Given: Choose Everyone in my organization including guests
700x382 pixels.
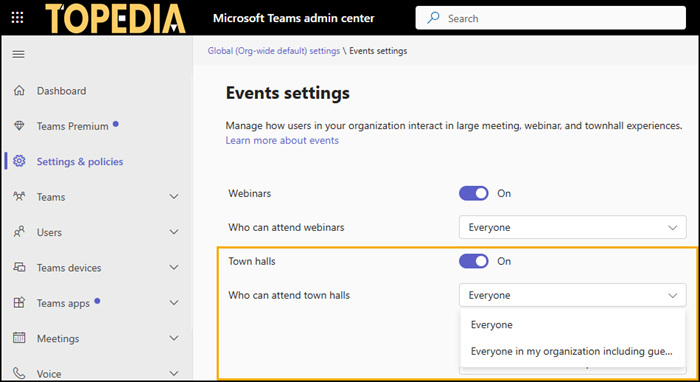Looking at the screenshot, I should point(573,351).
